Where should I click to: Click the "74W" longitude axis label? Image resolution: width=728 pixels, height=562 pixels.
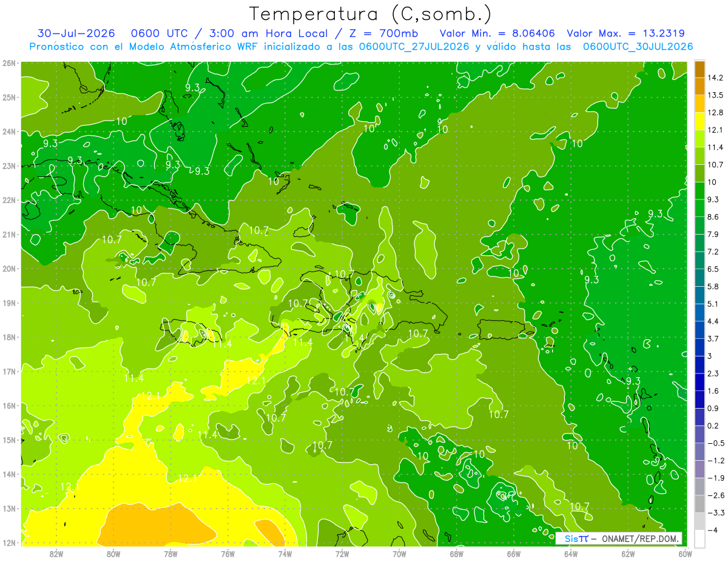point(285,553)
